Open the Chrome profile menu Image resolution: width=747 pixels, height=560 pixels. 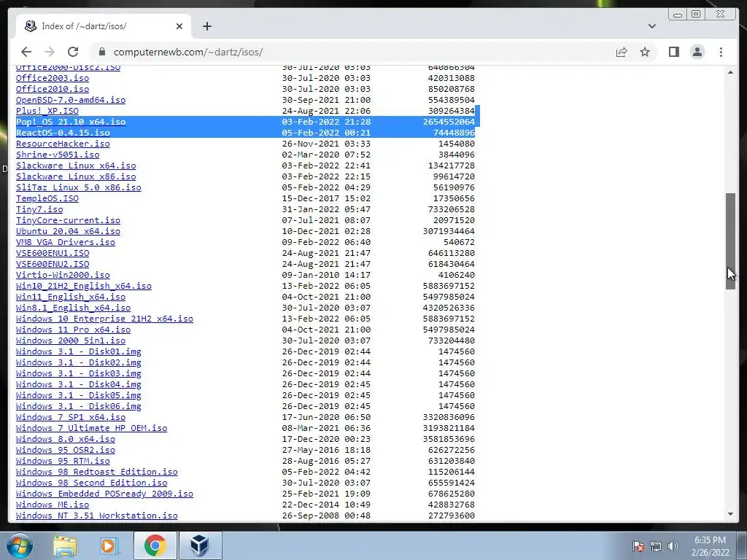[x=697, y=52]
